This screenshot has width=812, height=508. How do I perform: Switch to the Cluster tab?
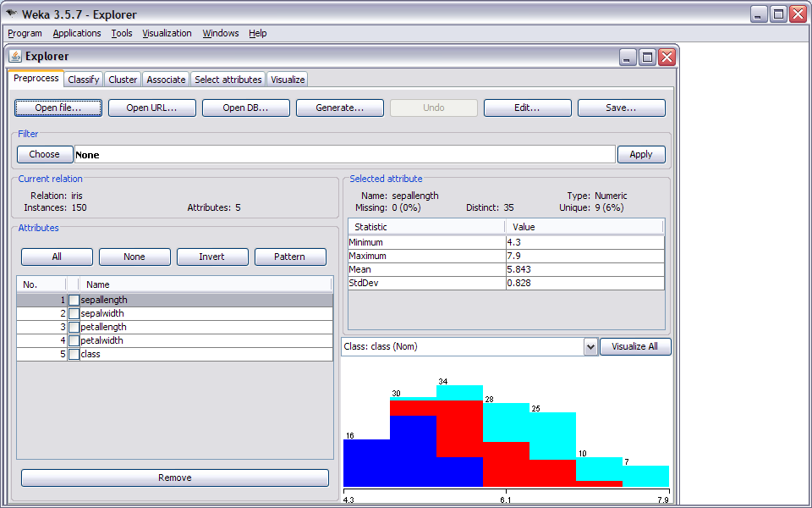pyautogui.click(x=123, y=80)
